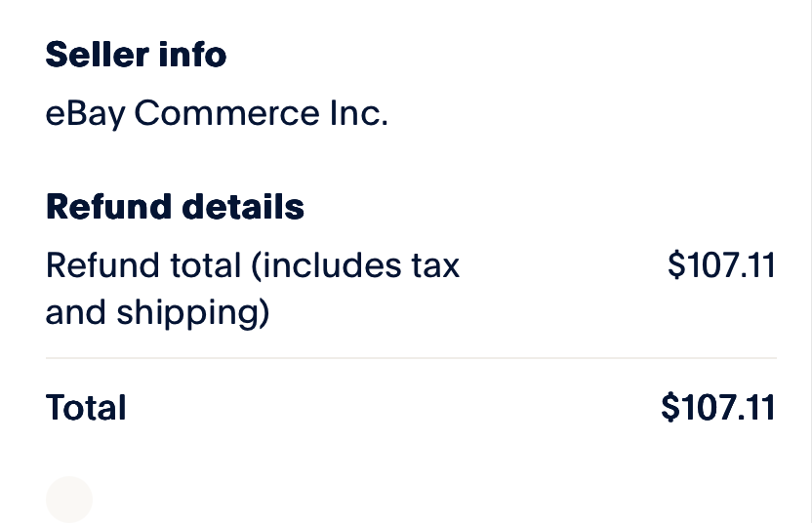This screenshot has width=812, height=523.
Task: Click the divider line above Total
Action: tap(411, 358)
